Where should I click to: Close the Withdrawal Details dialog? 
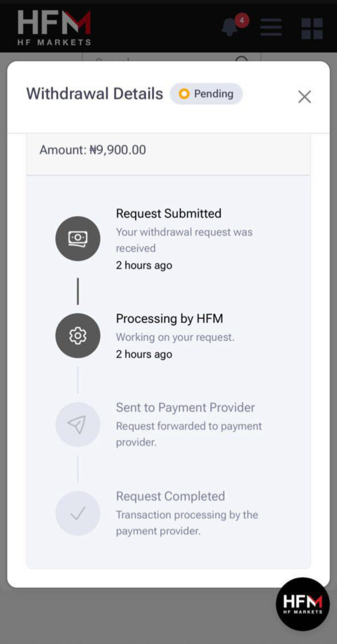tap(304, 97)
